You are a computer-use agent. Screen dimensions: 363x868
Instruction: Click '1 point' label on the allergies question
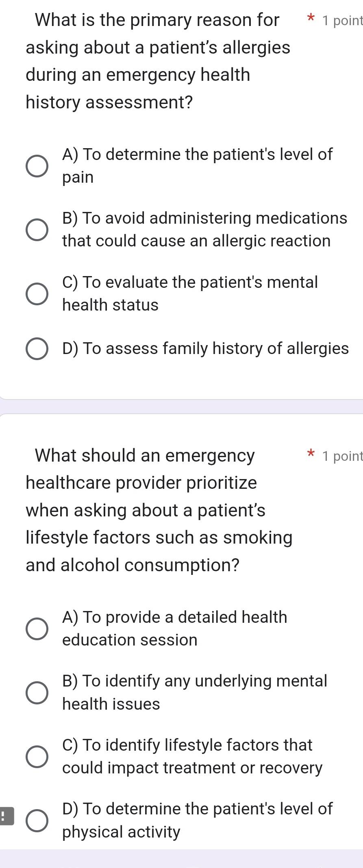(341, 20)
